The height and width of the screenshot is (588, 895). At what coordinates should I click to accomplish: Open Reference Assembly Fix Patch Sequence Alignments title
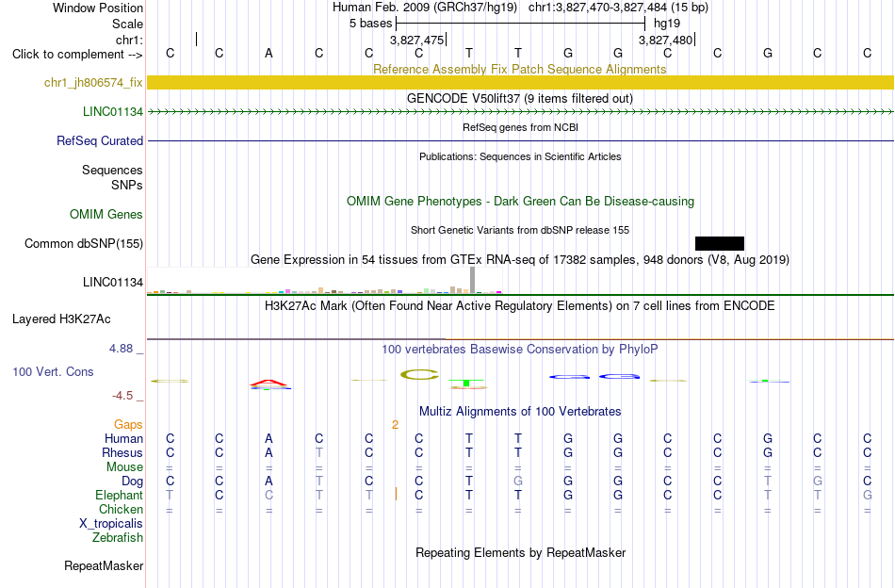[519, 69]
